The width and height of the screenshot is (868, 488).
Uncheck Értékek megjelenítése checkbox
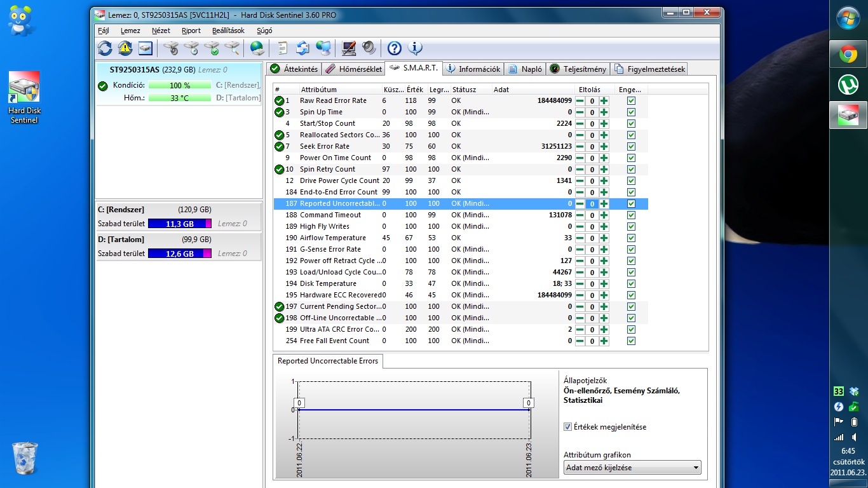[x=567, y=427]
